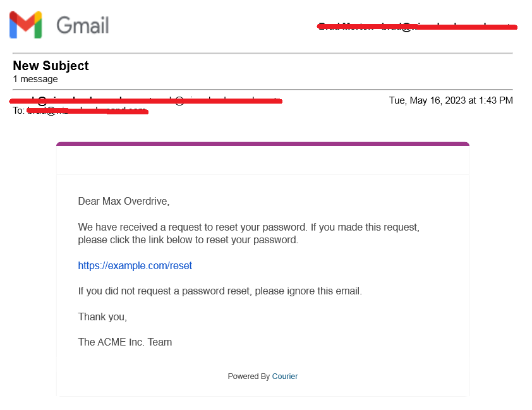Click the divider line under New Subject
The width and height of the screenshot is (532, 410).
point(265,89)
